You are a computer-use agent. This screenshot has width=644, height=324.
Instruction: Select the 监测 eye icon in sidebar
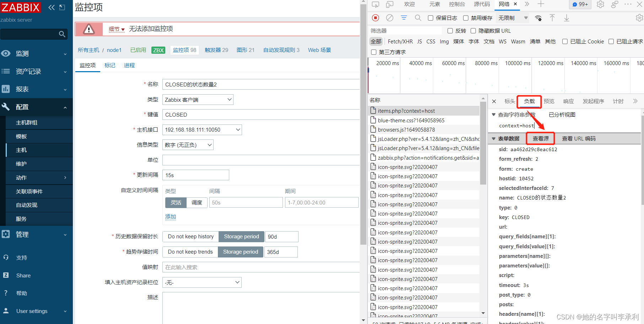[x=6, y=53]
